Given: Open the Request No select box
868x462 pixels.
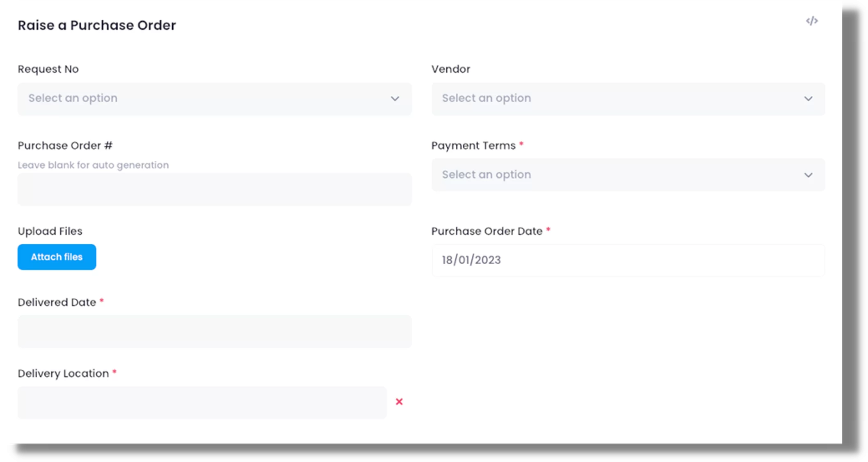Looking at the screenshot, I should (x=205, y=99).
